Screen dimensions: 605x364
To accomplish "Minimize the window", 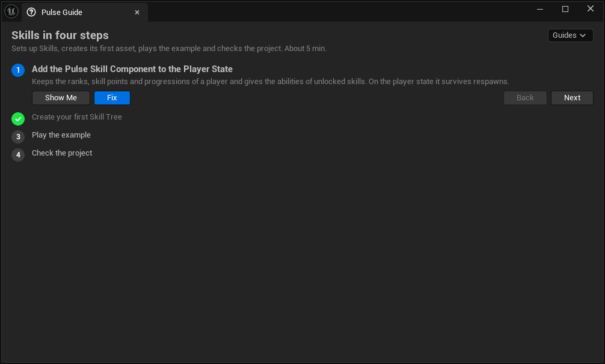I will (x=540, y=9).
